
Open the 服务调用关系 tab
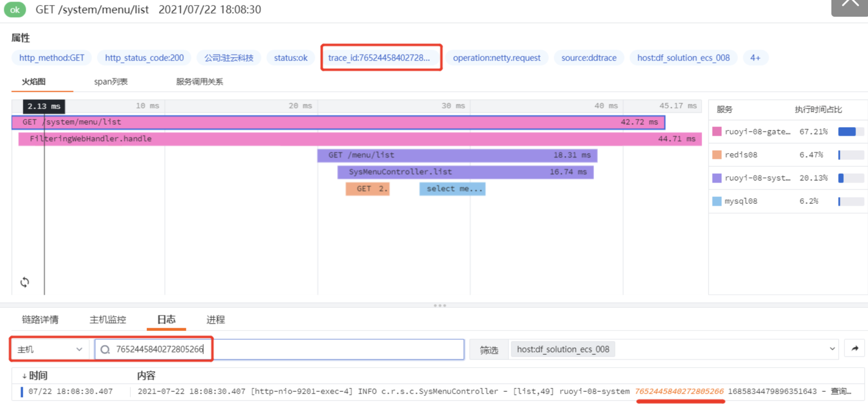coord(199,82)
